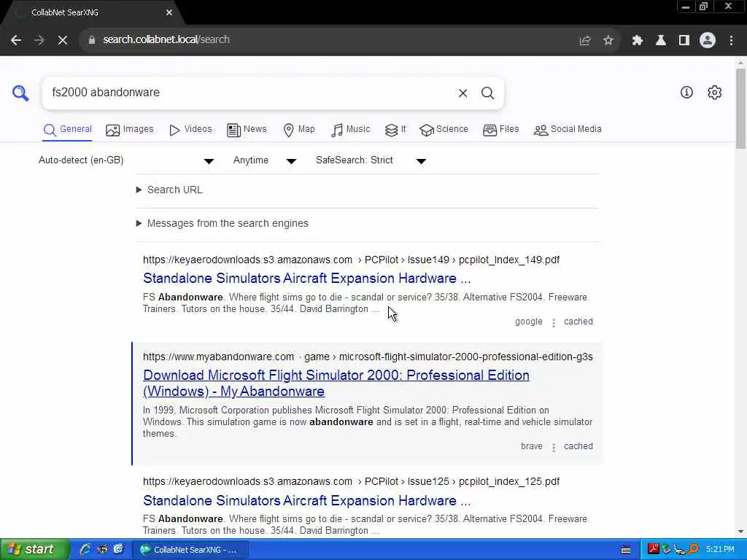Stop page loading with the X button
Image resolution: width=747 pixels, height=560 pixels.
pos(63,40)
